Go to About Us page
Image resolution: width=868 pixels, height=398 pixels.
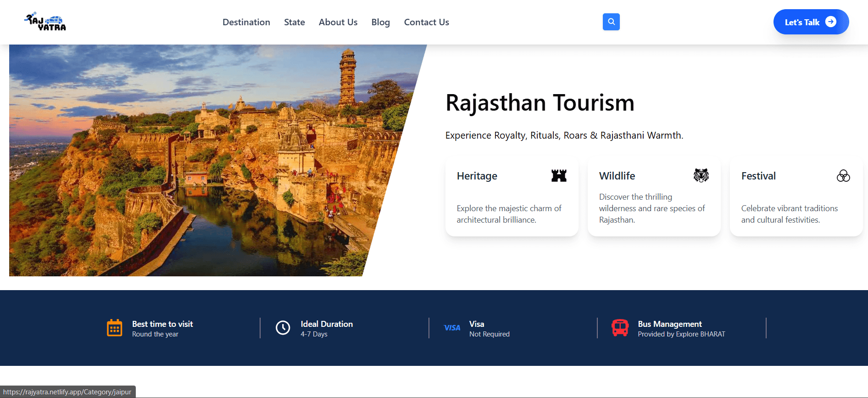pos(338,22)
